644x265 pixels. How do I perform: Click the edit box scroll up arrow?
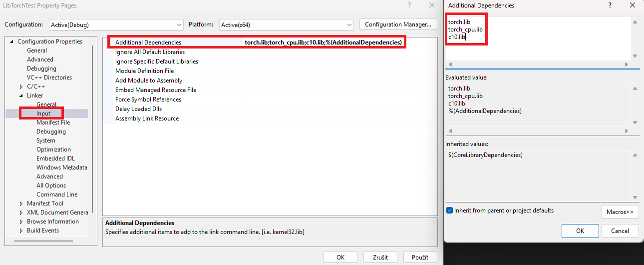tap(635, 21)
